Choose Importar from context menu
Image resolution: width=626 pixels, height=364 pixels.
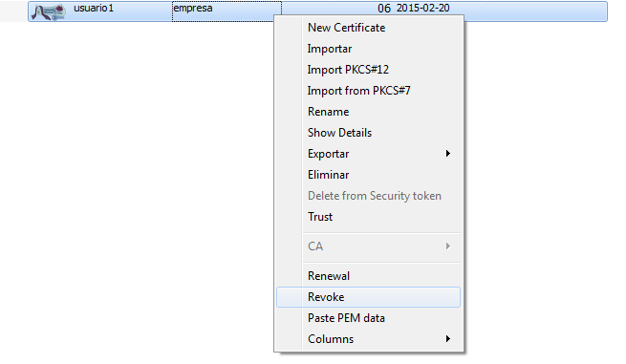tap(369, 49)
